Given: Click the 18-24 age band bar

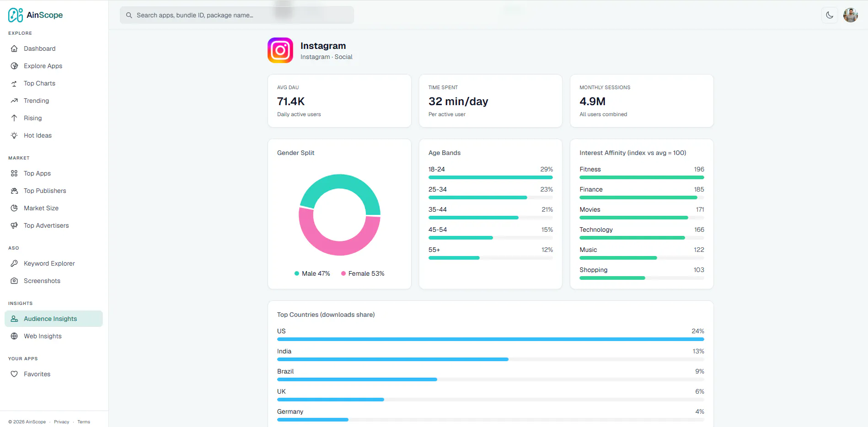Looking at the screenshot, I should [x=491, y=177].
